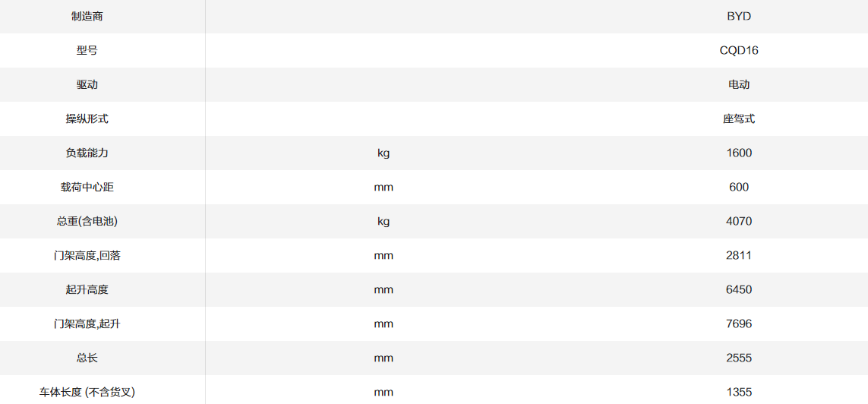The image size is (868, 404).
Task: Select the 座驾式 value cell
Action: pyautogui.click(x=738, y=118)
